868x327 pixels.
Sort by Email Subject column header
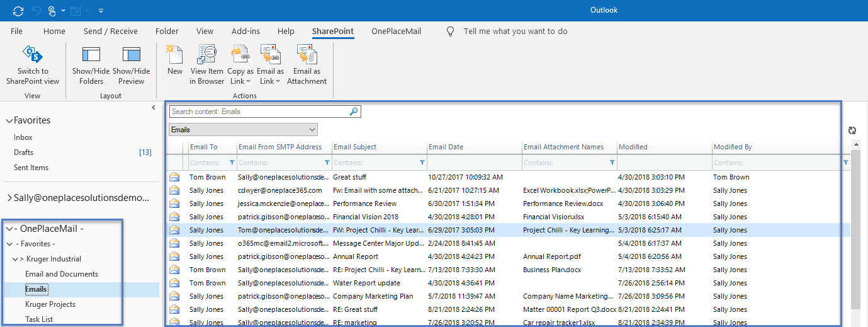[x=379, y=147]
